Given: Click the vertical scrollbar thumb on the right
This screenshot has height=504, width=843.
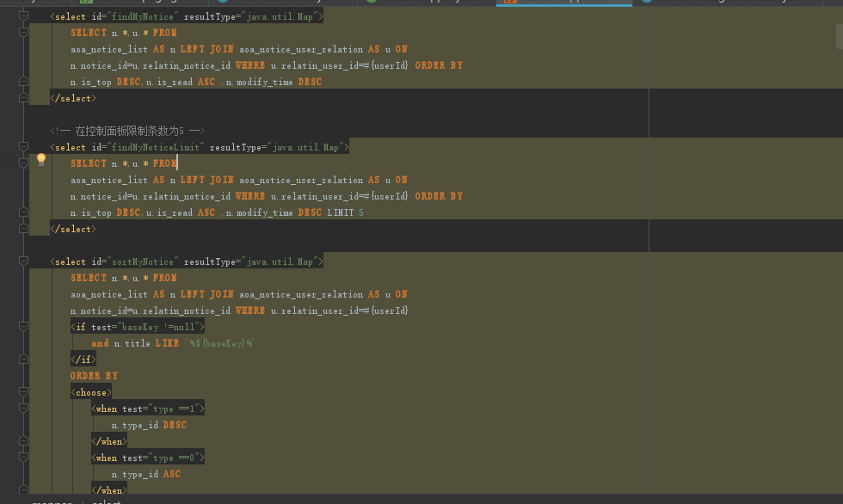Looking at the screenshot, I should pyautogui.click(x=840, y=36).
